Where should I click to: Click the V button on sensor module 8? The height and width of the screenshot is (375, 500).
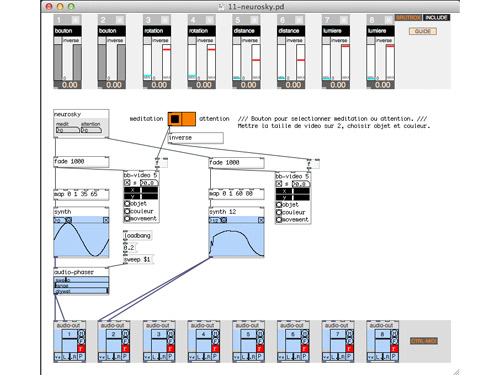389,20
